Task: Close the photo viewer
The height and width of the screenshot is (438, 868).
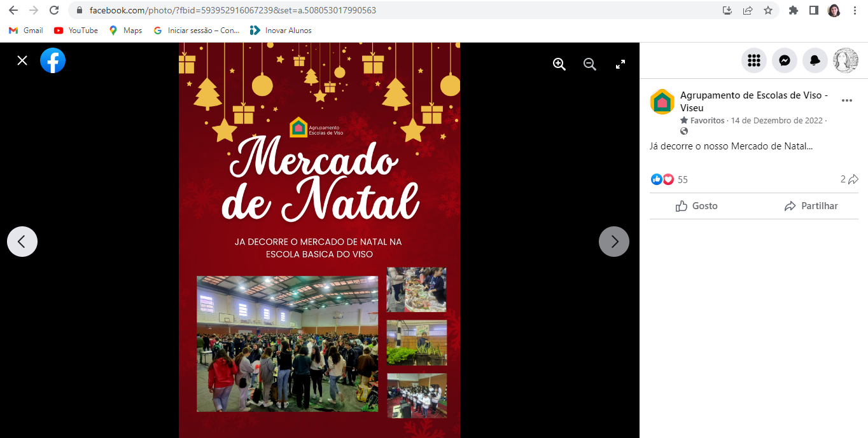Action: pos(22,60)
